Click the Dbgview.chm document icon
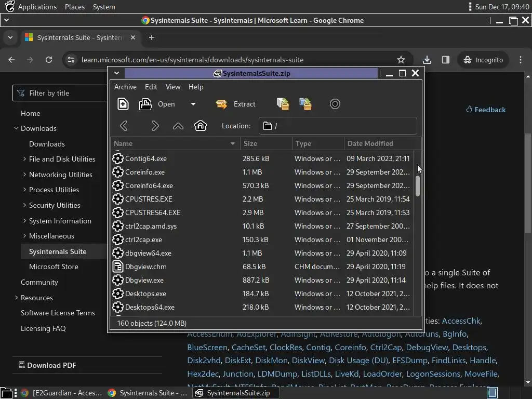The image size is (532, 399). [x=118, y=267]
